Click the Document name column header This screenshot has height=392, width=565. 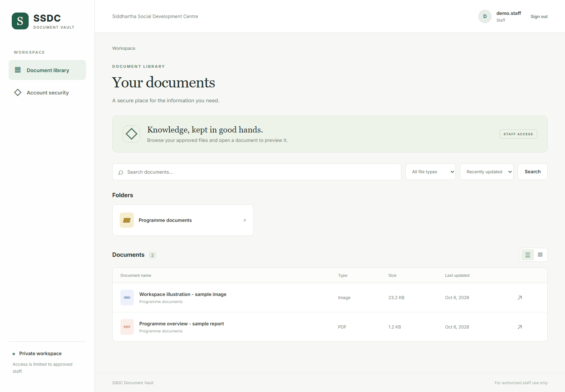click(x=136, y=276)
